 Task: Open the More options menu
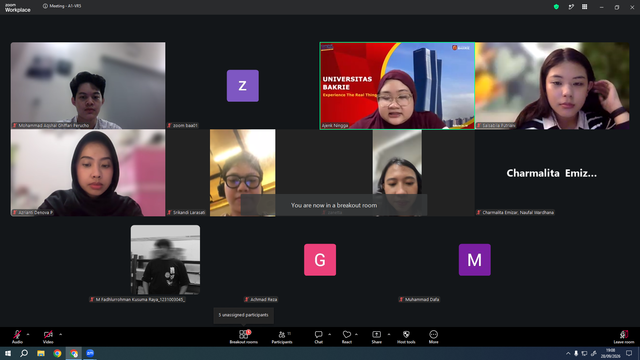pyautogui.click(x=433, y=337)
